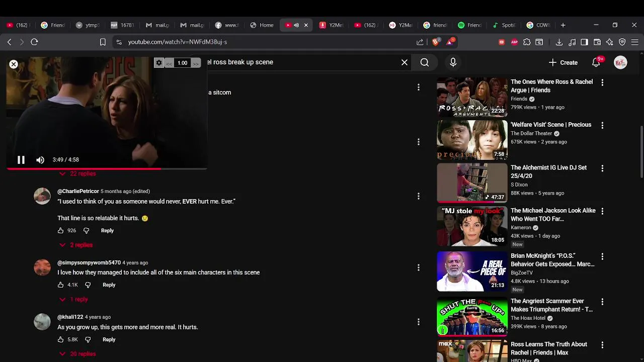The height and width of the screenshot is (362, 644).
Task: Open more options for 'The Alchemist IG Live DJ Set'
Action: coord(602,168)
